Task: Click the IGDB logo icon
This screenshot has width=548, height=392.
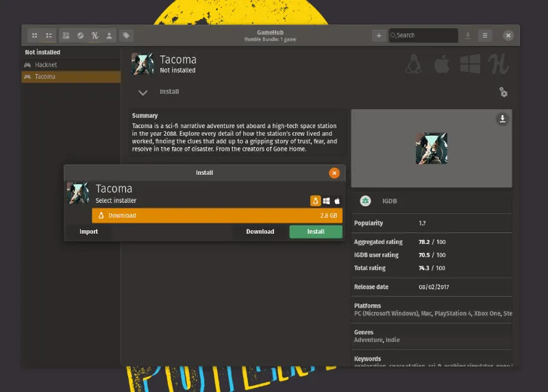Action: pos(365,201)
